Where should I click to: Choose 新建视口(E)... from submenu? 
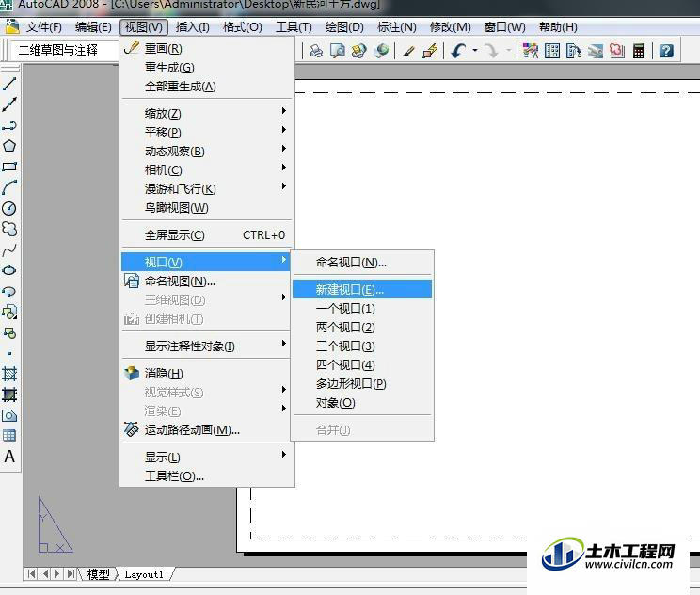point(362,289)
